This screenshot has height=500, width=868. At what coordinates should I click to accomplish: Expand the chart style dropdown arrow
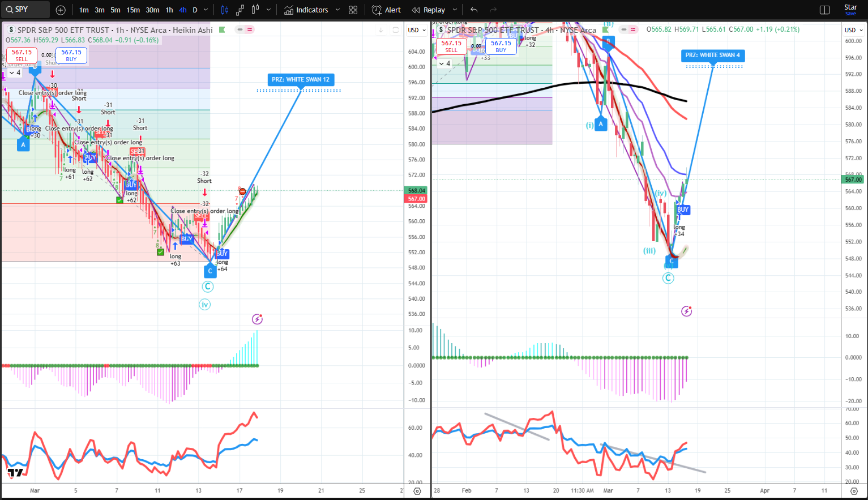click(x=268, y=10)
